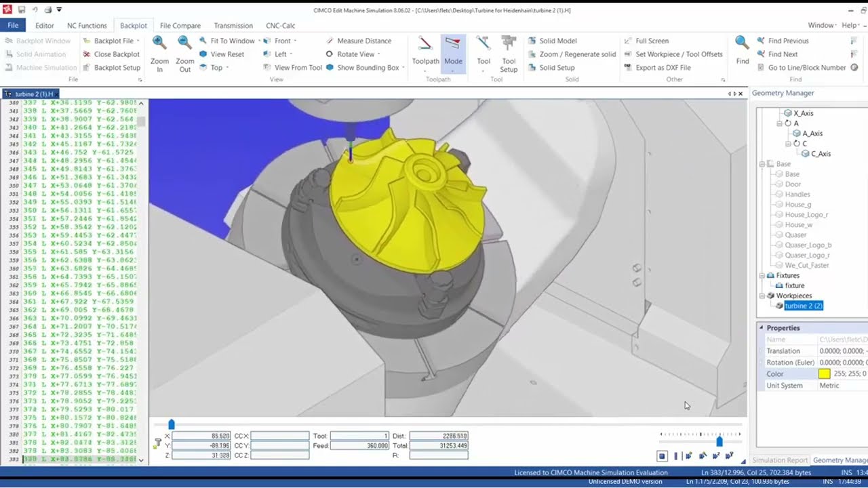Select Unit System Metric value

(829, 386)
